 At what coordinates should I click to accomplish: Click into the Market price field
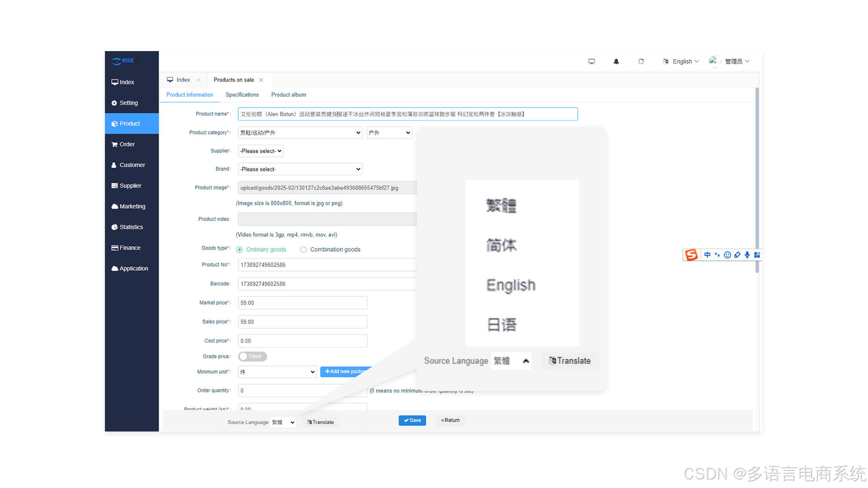point(302,303)
